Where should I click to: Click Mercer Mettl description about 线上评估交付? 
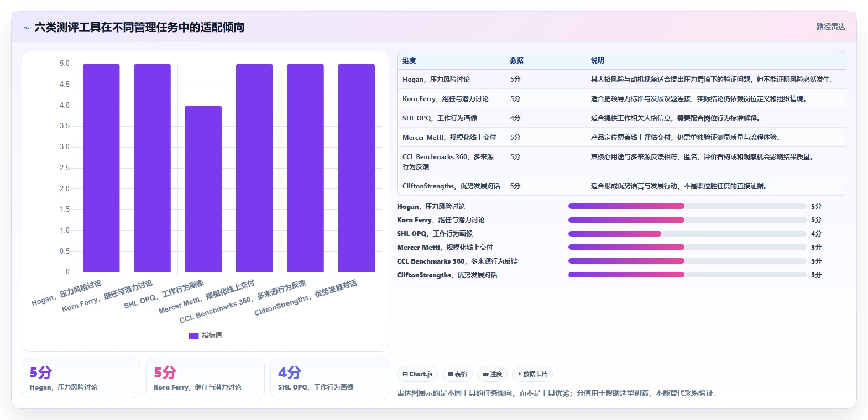(686, 138)
